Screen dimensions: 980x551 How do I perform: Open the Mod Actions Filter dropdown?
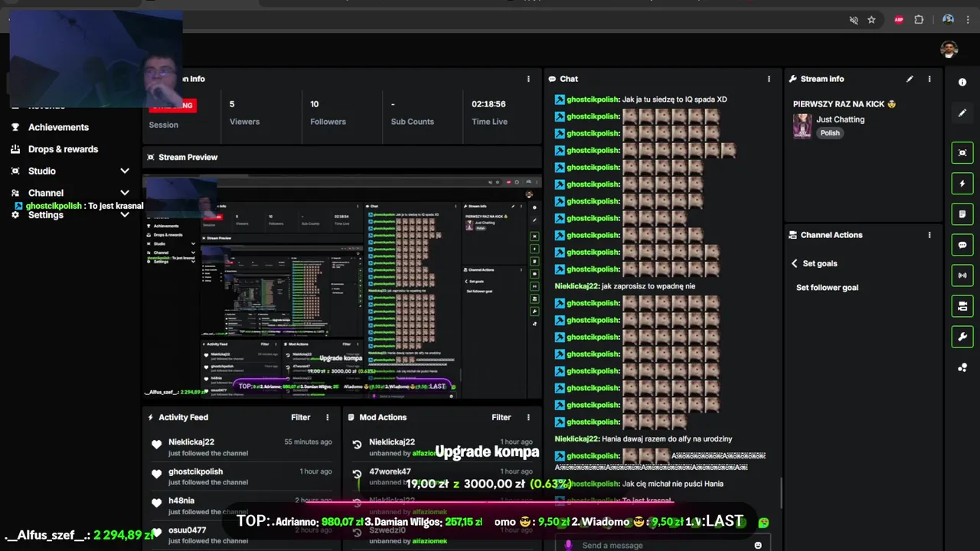tap(501, 417)
